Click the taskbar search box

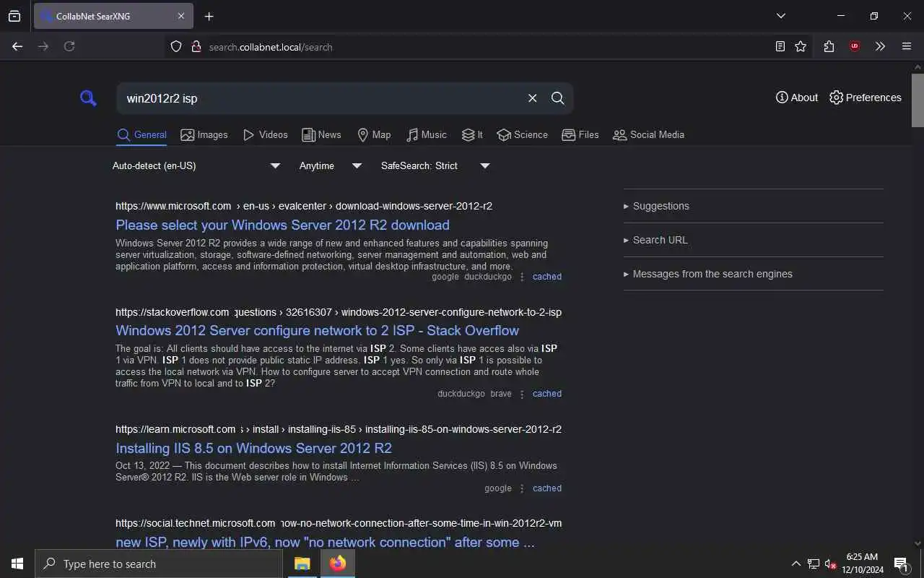[x=159, y=564]
